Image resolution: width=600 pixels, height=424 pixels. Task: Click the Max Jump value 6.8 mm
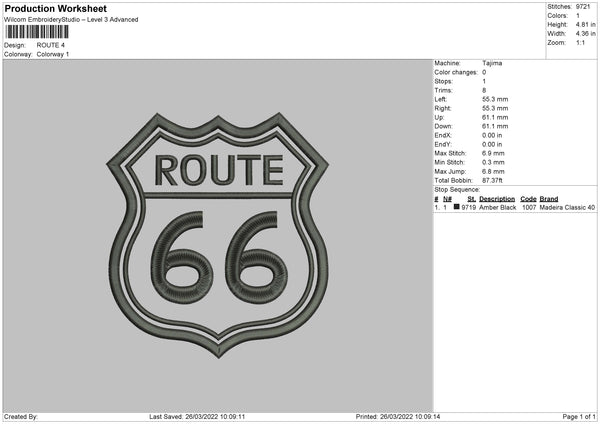pyautogui.click(x=493, y=172)
